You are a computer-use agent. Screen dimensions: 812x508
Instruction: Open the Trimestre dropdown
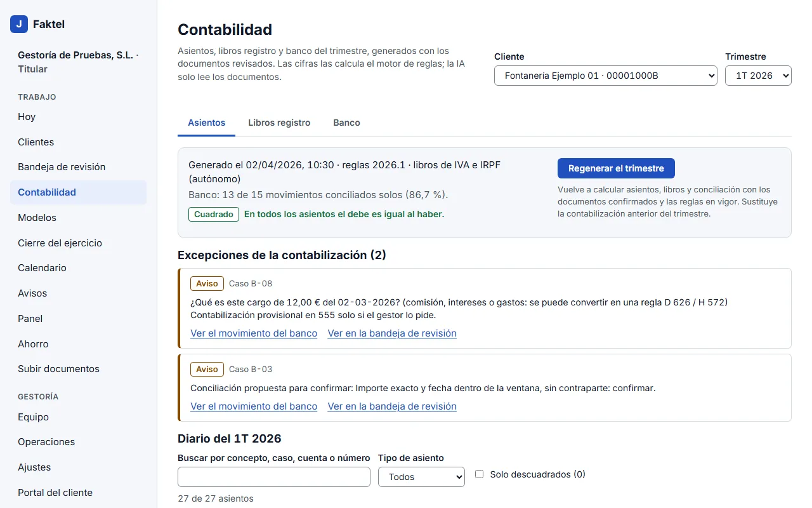pyautogui.click(x=758, y=76)
